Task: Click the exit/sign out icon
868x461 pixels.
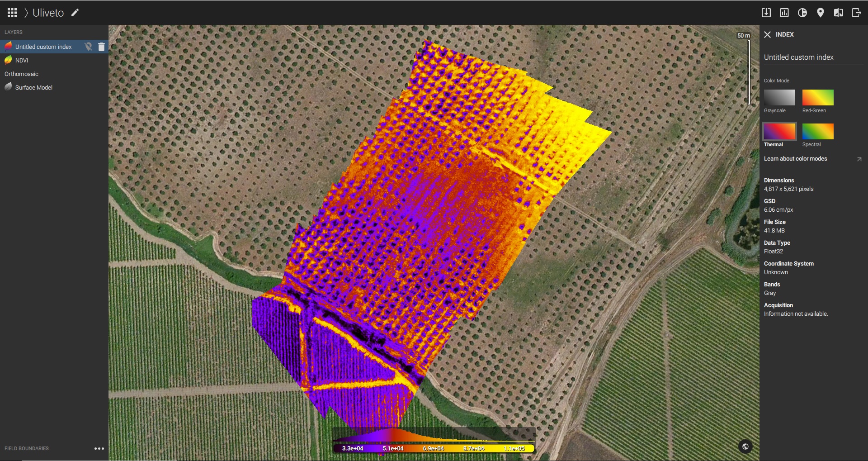Action: tap(856, 13)
